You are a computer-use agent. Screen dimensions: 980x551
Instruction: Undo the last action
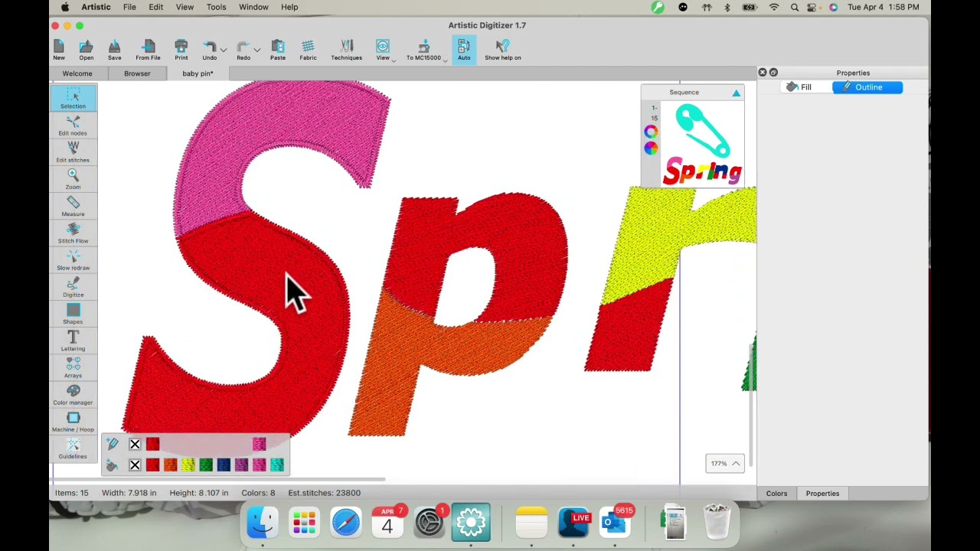pos(209,51)
